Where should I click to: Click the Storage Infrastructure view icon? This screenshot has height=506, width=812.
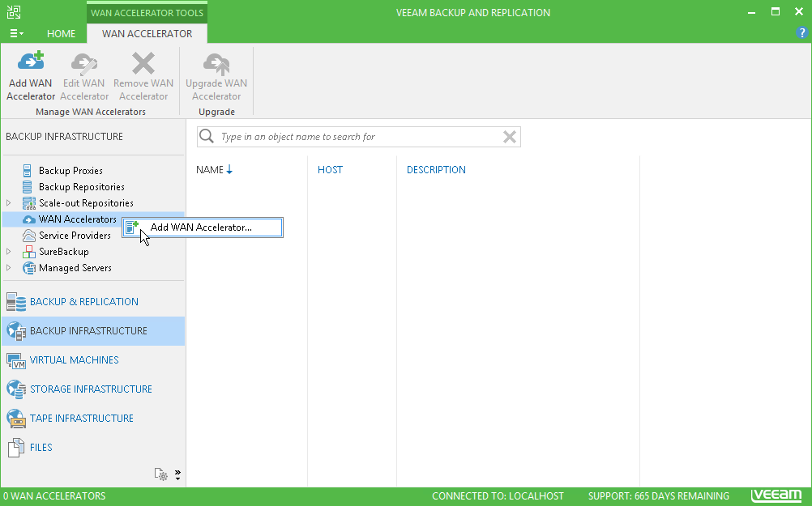pyautogui.click(x=16, y=389)
